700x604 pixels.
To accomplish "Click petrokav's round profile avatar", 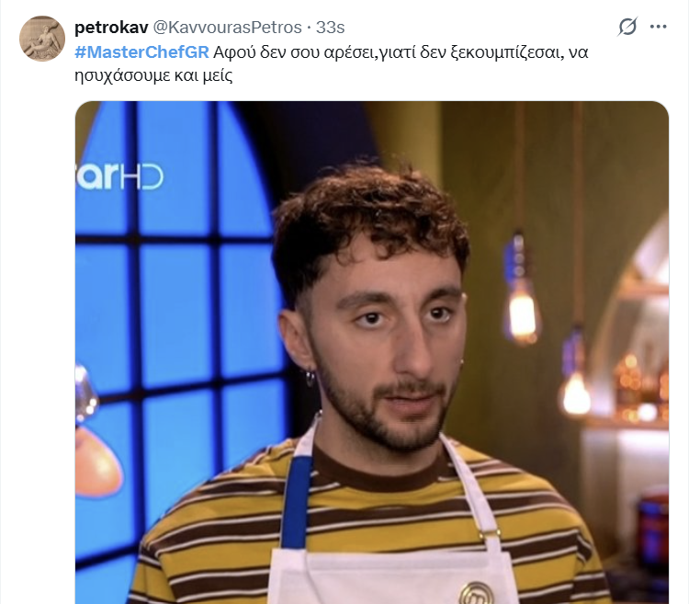I will click(x=42, y=39).
